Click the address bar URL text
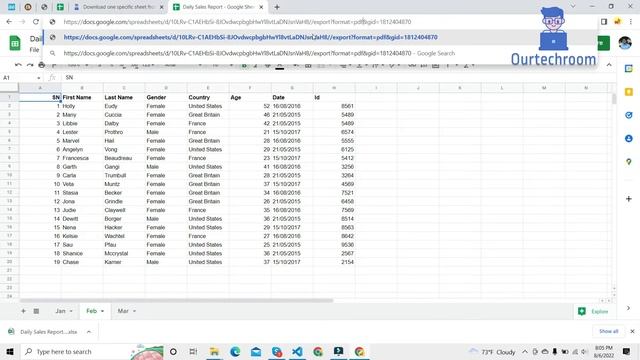 click(237, 22)
